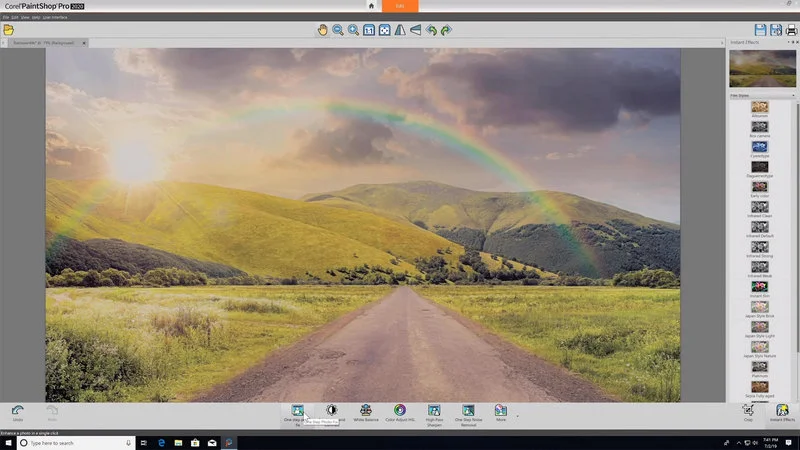Switch to the Home tab

[371, 6]
